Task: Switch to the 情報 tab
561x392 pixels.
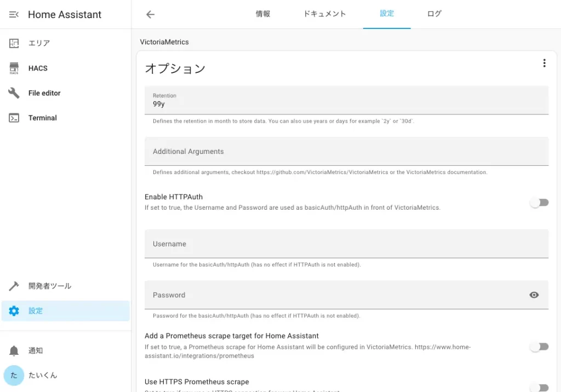Action: tap(262, 14)
